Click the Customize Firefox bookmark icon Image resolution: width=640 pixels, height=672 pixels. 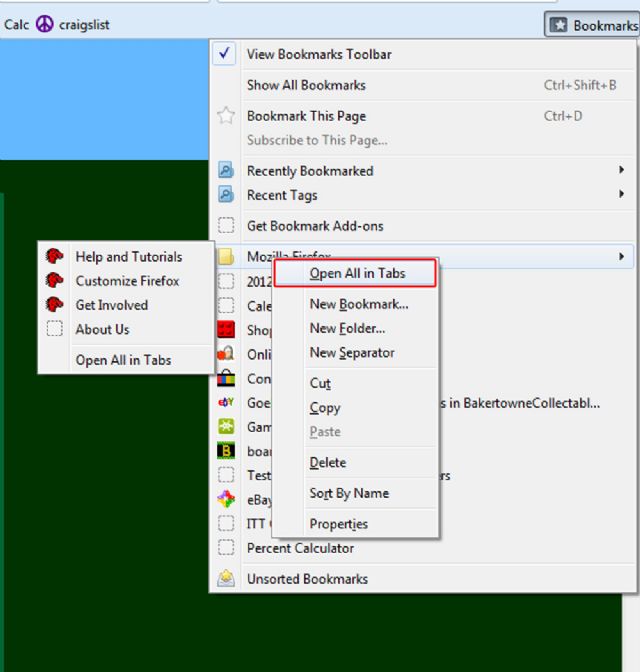(x=55, y=281)
